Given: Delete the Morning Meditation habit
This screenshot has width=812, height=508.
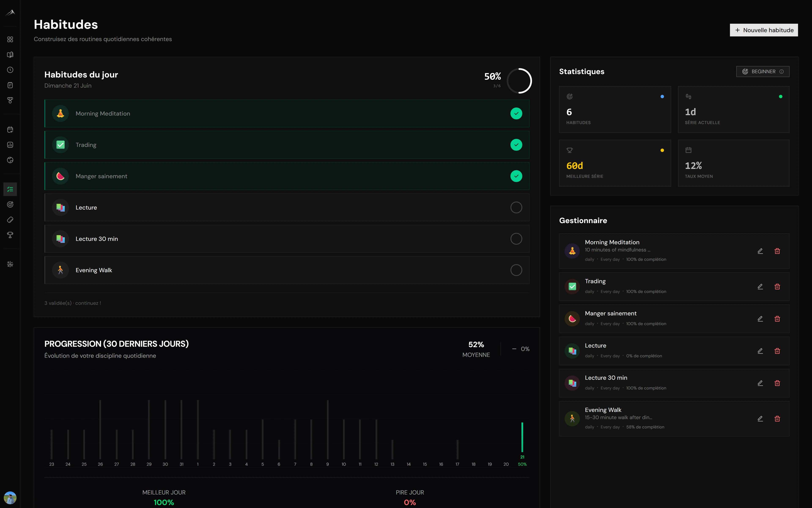Looking at the screenshot, I should (x=777, y=251).
